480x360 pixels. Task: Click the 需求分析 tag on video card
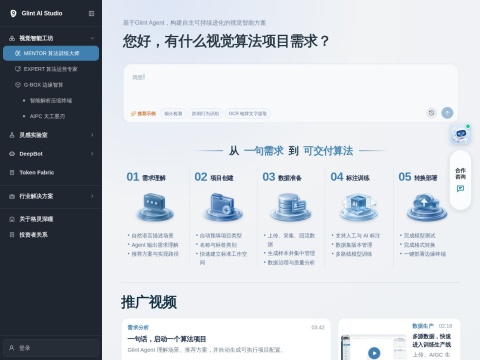tap(138, 327)
